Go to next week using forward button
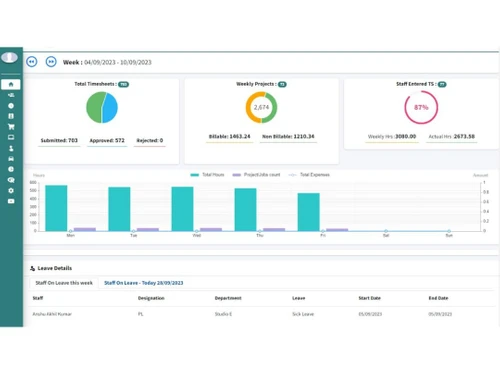The width and height of the screenshot is (500, 375). coord(51,62)
